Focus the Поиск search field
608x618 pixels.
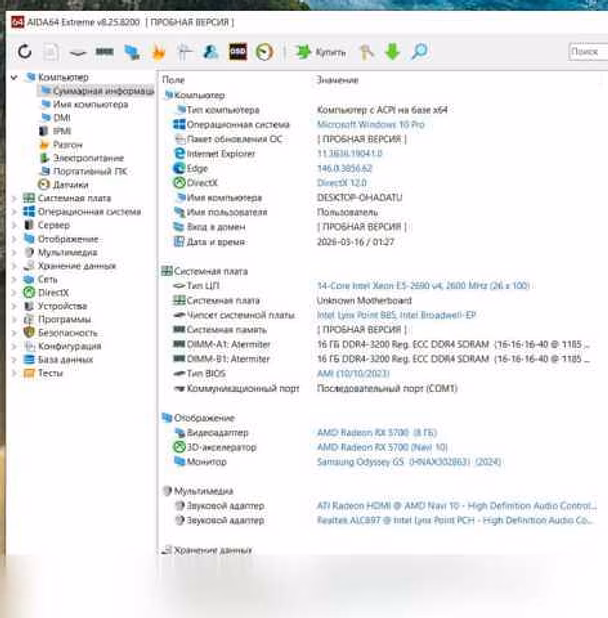click(588, 52)
